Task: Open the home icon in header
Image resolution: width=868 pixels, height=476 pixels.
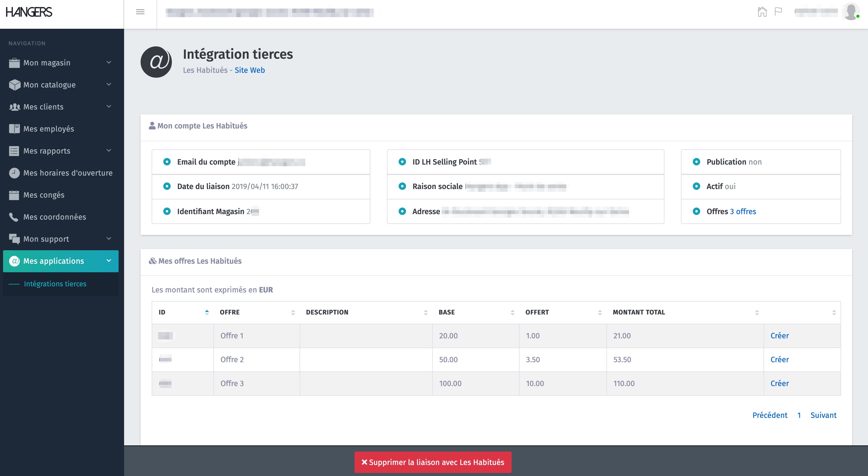Action: (x=762, y=12)
